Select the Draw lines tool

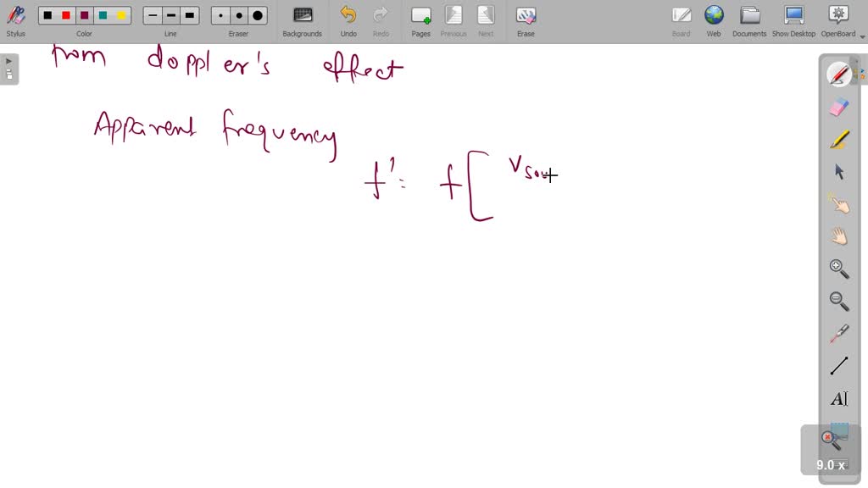838,366
